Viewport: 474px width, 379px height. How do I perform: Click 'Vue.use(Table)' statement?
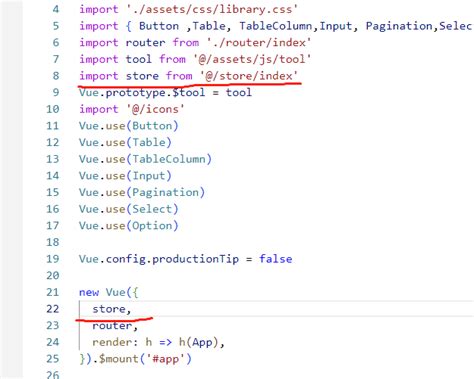[125, 143]
